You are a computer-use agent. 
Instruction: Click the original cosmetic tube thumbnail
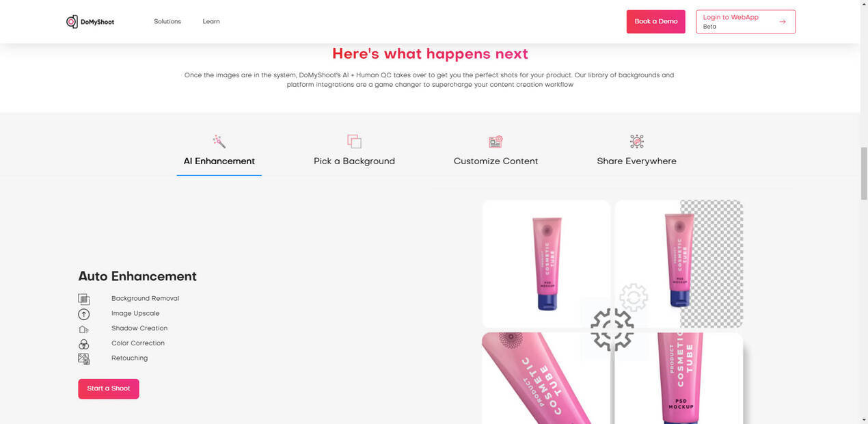point(546,264)
